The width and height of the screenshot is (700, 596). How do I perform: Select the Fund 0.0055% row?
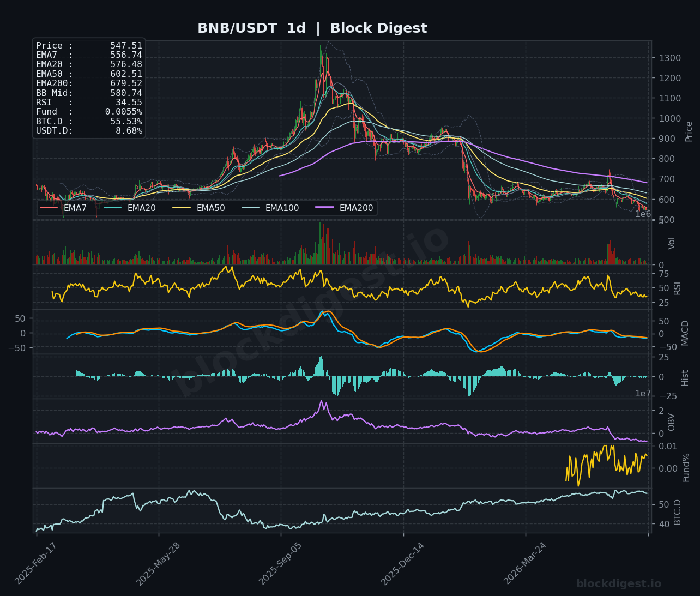(89, 112)
